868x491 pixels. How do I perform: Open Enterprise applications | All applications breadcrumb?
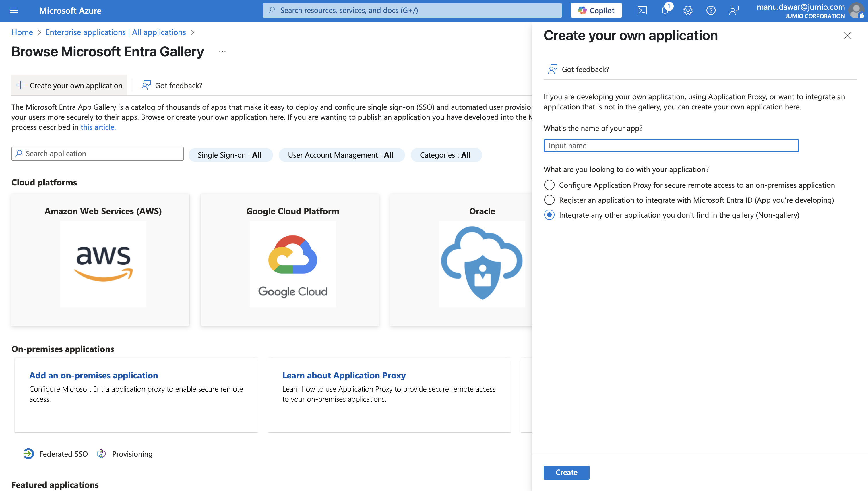(x=116, y=32)
